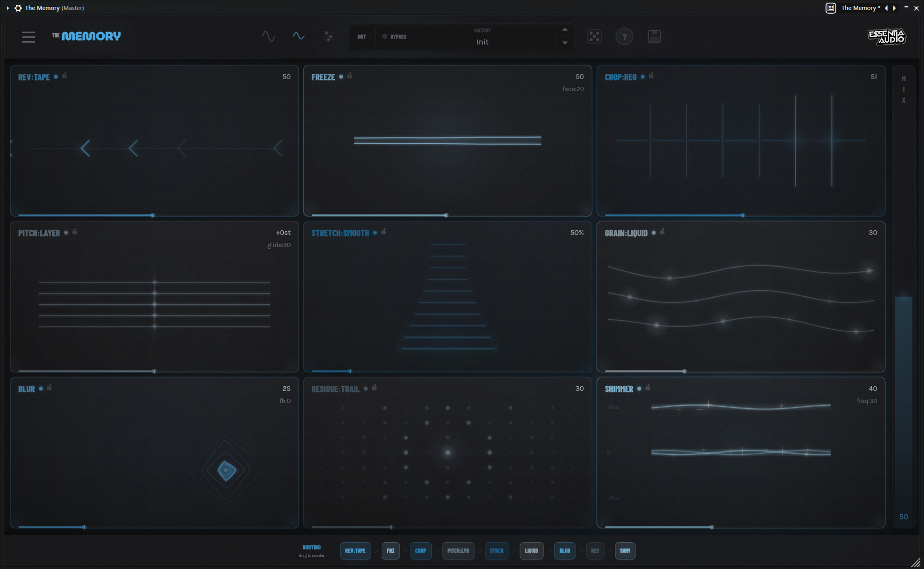Save the preset with the floppy disk icon
This screenshot has width=924, height=569.
click(654, 36)
